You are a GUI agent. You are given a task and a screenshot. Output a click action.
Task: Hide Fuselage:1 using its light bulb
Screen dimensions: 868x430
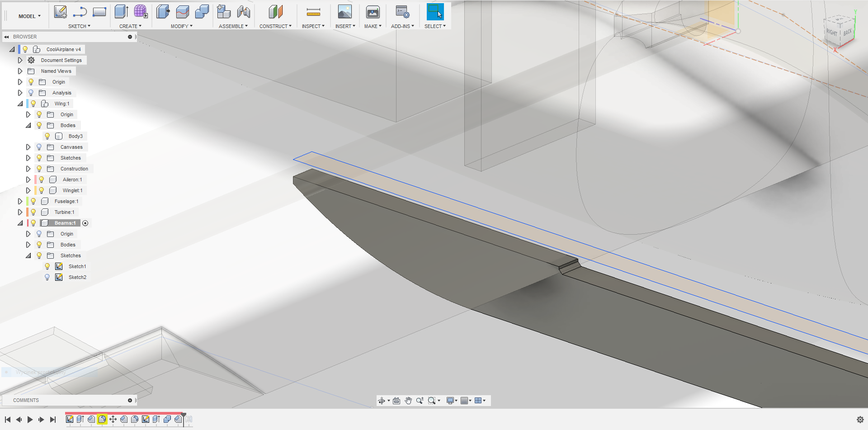tap(33, 201)
